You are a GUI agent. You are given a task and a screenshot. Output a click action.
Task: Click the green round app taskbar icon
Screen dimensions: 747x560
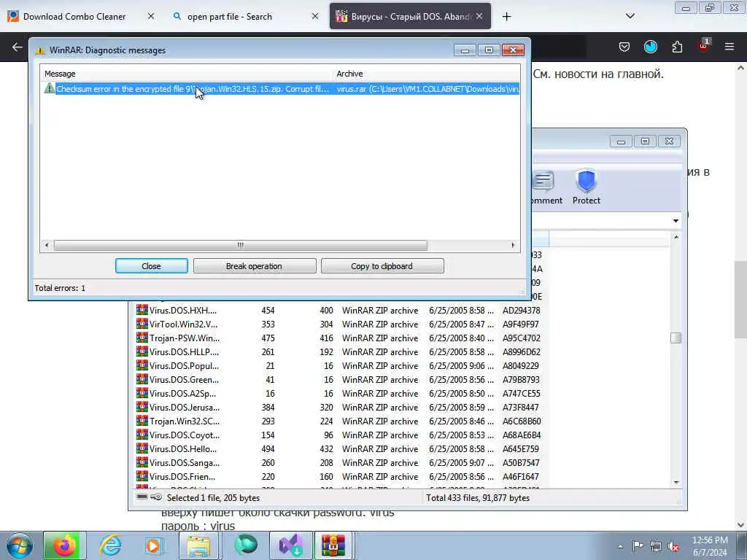tap(245, 545)
